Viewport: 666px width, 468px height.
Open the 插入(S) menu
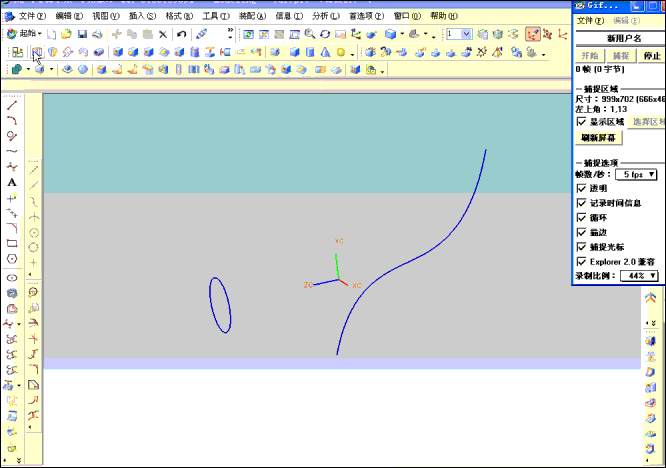142,16
